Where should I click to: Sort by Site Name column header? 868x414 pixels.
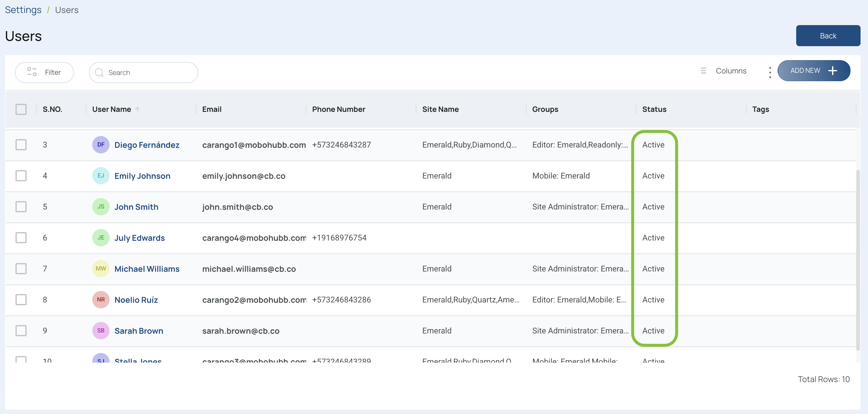[x=441, y=109]
